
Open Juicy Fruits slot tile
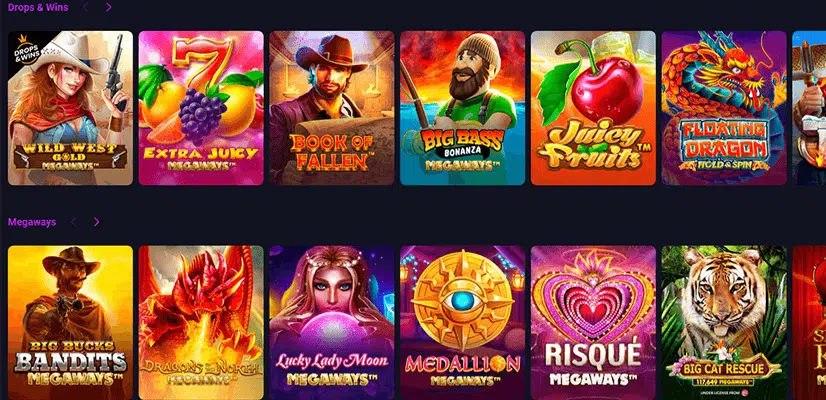click(593, 108)
